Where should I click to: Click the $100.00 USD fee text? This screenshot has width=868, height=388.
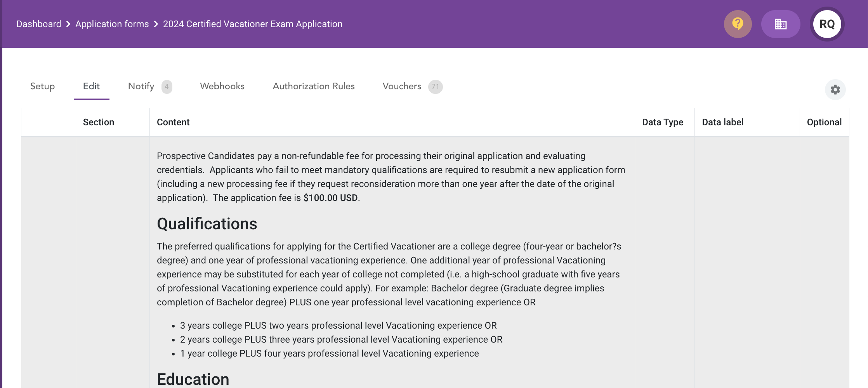click(x=330, y=198)
